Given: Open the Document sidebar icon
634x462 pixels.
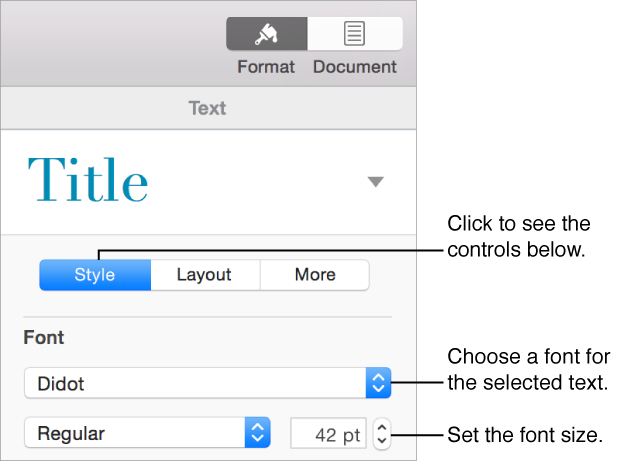Looking at the screenshot, I should (x=355, y=34).
